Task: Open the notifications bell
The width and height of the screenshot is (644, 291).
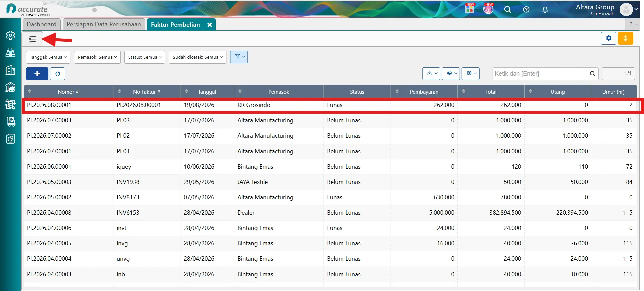Action: [545, 9]
